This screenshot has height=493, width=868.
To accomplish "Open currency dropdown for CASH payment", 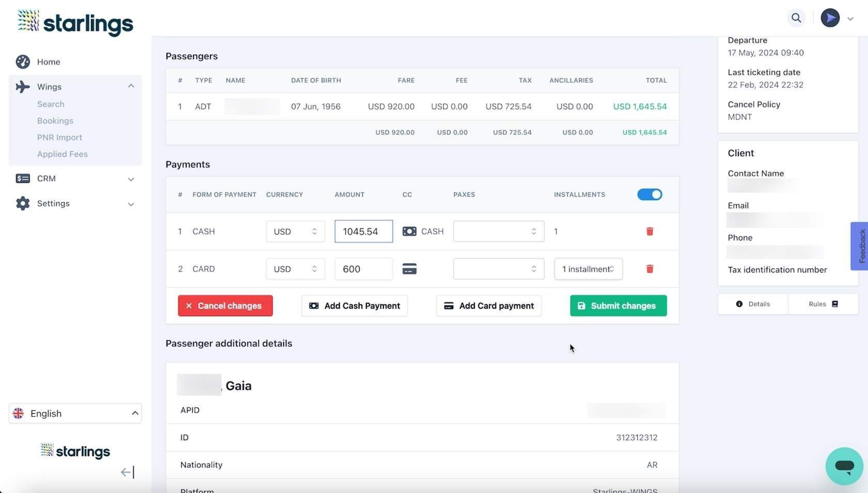I will 295,231.
